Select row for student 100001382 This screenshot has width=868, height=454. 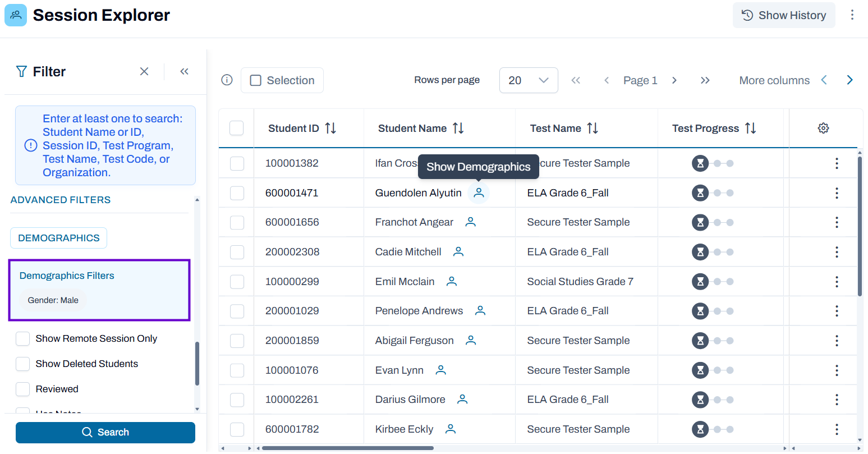click(237, 163)
